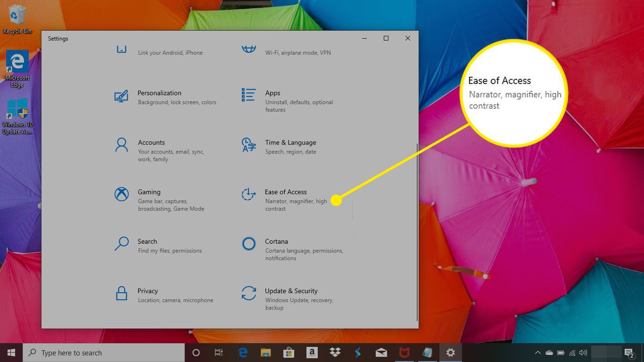Click the 'Settings' window title

coord(58,39)
